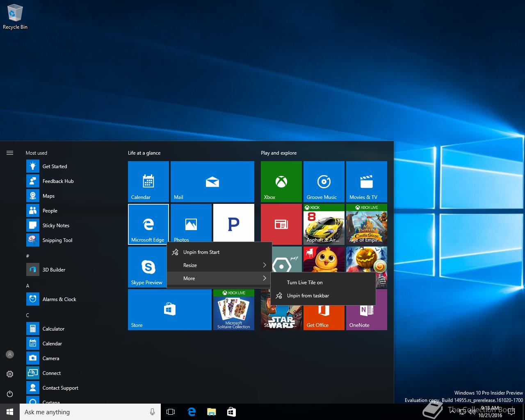This screenshot has height=420, width=525.
Task: Launch Microsoft Solitaire Collection tile
Action: pos(234,309)
